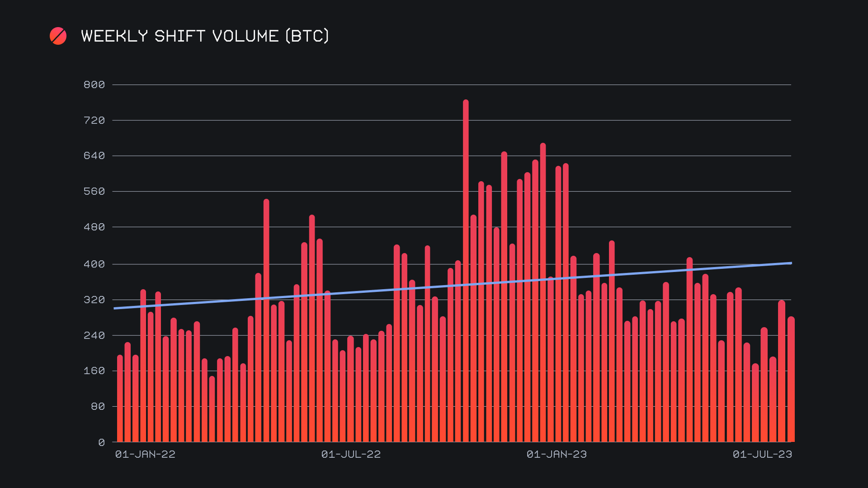The width and height of the screenshot is (868, 488).
Task: Click the 0 y-axis label
Action: (x=101, y=442)
